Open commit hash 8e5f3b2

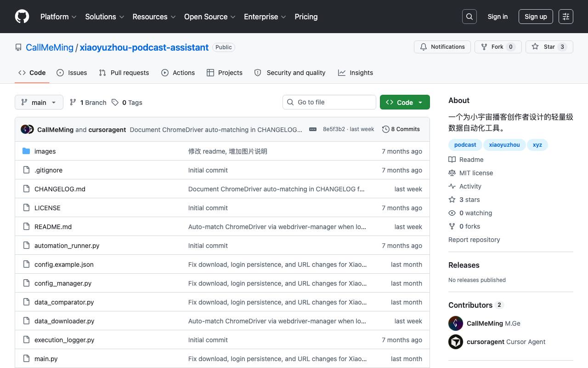[x=334, y=129]
